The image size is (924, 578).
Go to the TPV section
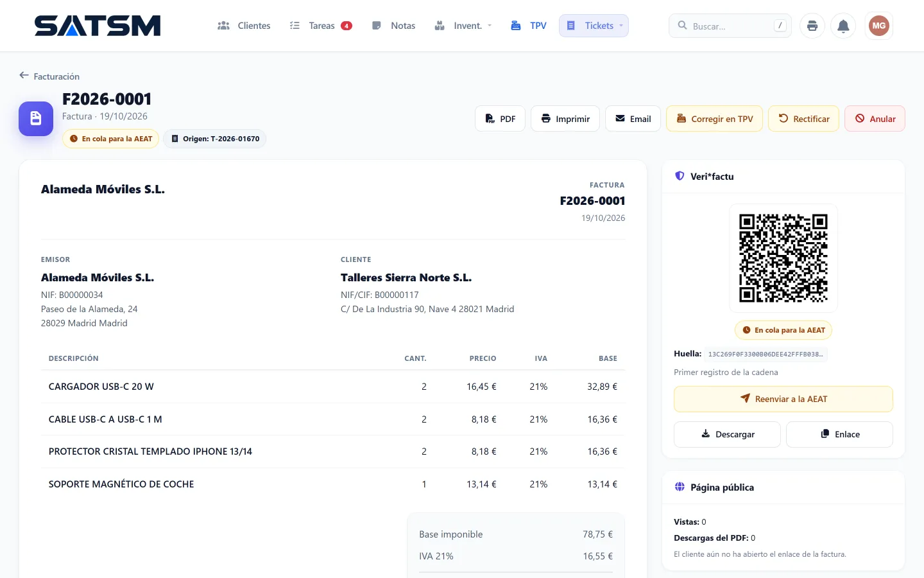(x=529, y=26)
